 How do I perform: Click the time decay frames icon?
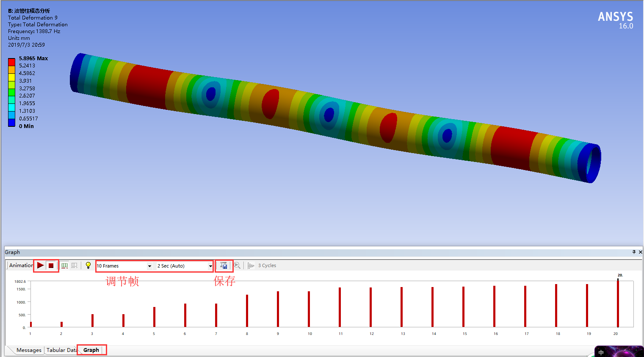point(75,265)
